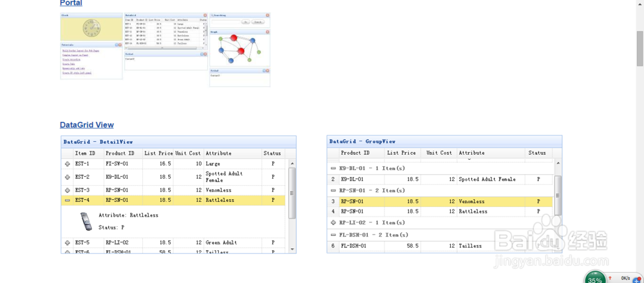Select the highlighted EST-4 cell

88,200
